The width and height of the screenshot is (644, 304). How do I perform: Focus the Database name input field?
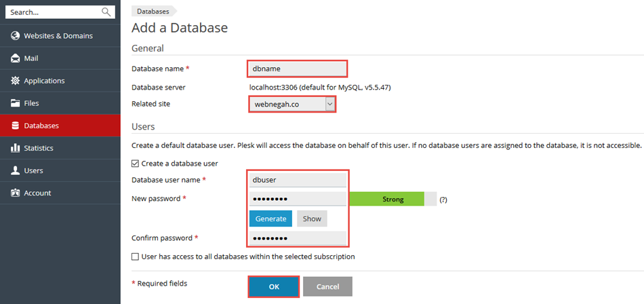tap(298, 69)
